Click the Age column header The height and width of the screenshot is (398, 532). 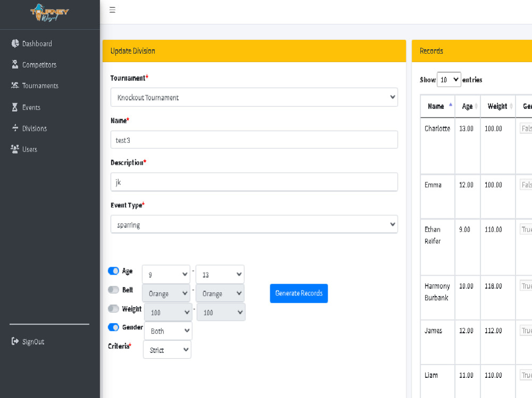point(468,106)
